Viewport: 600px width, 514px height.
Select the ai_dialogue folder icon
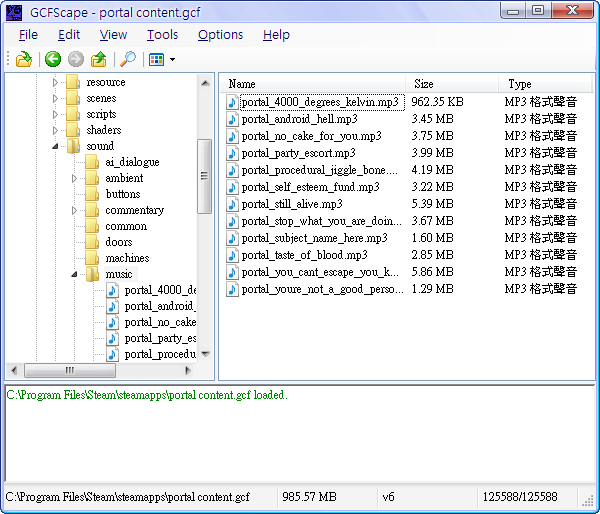pos(92,162)
